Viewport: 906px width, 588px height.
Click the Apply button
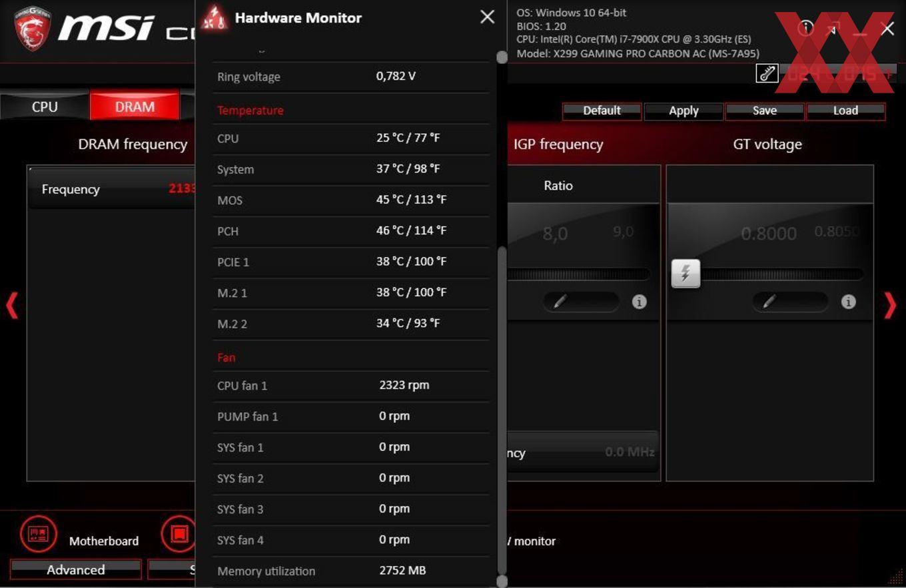coord(683,111)
